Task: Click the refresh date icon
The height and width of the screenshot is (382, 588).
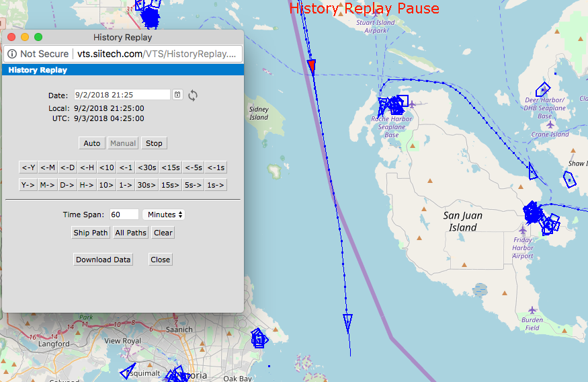Action: point(193,95)
